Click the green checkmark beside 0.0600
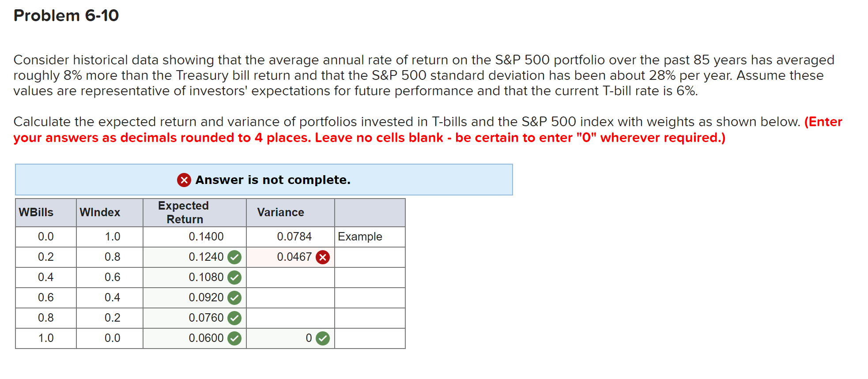Screen dimensions: 868x379 coord(234,338)
